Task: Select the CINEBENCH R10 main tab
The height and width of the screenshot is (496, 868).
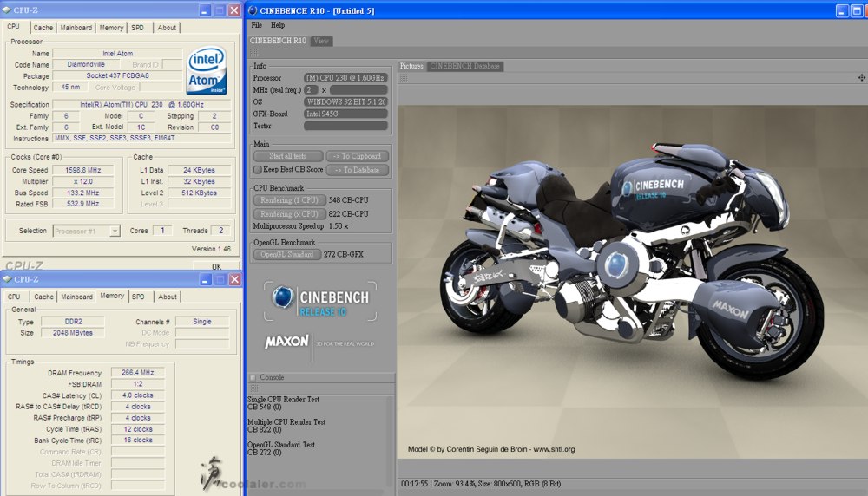Action: [x=278, y=41]
